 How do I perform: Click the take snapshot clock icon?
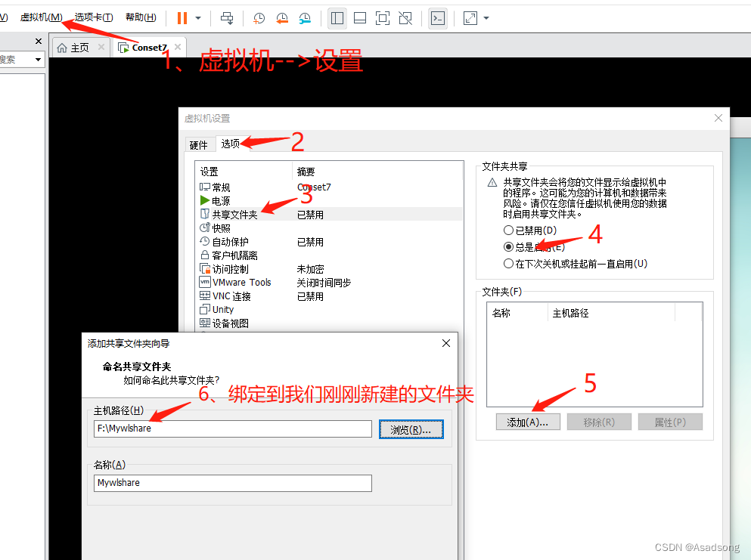[259, 17]
